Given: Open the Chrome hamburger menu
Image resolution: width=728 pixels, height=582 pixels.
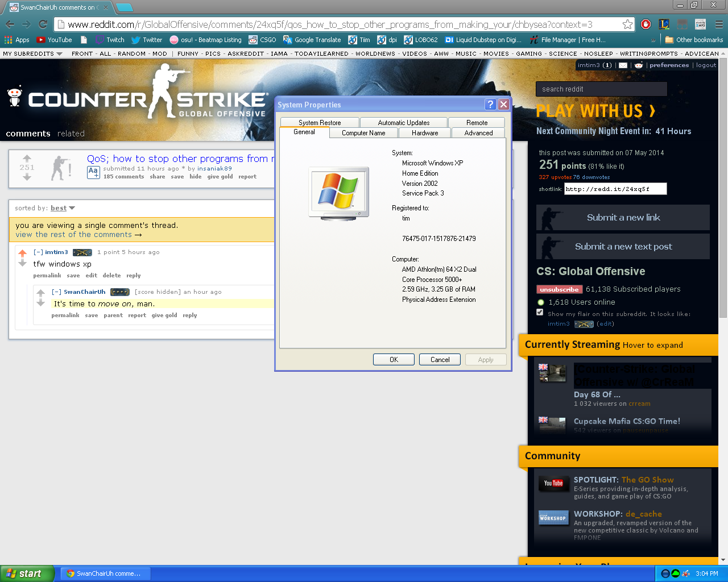Looking at the screenshot, I should 718,24.
